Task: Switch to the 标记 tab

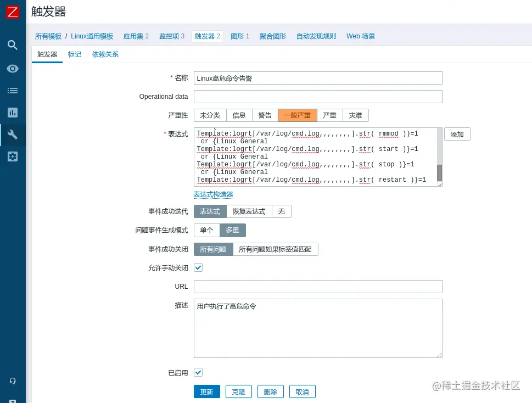Action: click(75, 54)
